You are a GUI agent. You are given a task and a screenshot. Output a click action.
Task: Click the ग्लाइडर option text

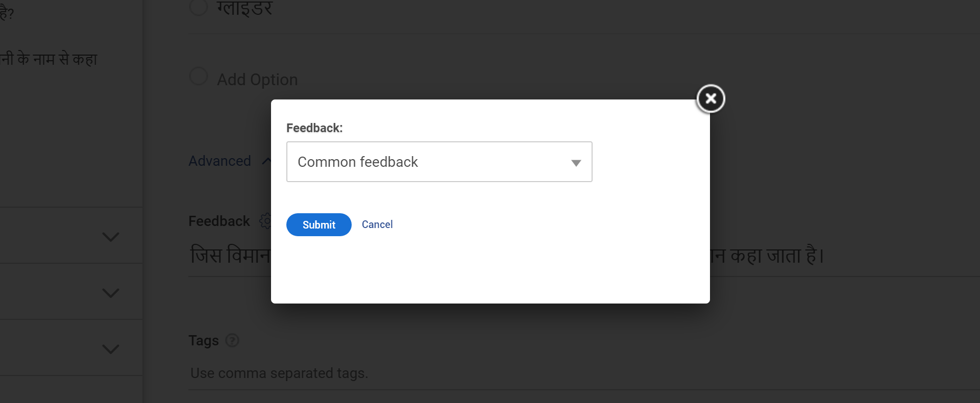[x=244, y=8]
